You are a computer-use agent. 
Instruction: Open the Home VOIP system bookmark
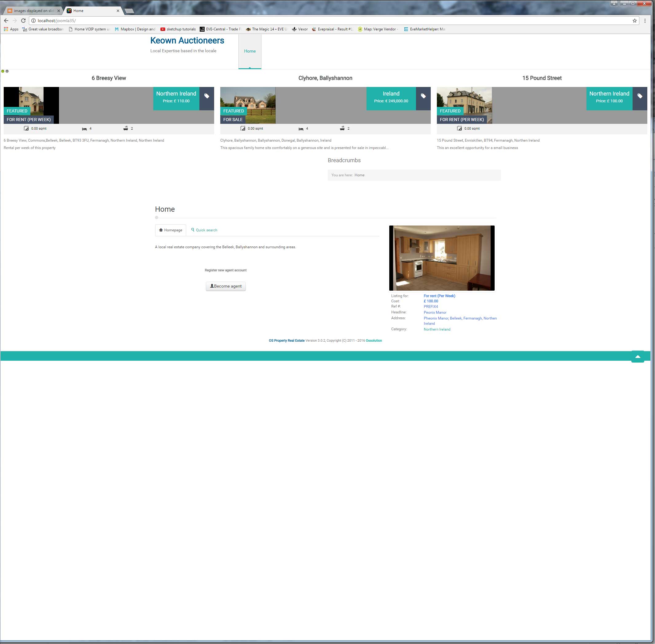[x=89, y=29]
